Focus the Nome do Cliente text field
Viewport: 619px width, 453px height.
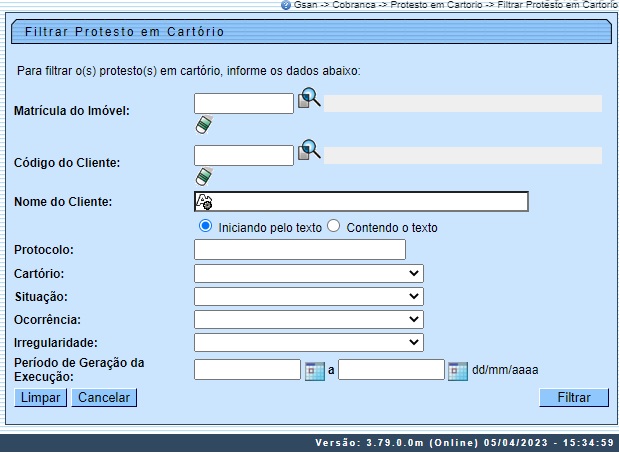pyautogui.click(x=370, y=202)
